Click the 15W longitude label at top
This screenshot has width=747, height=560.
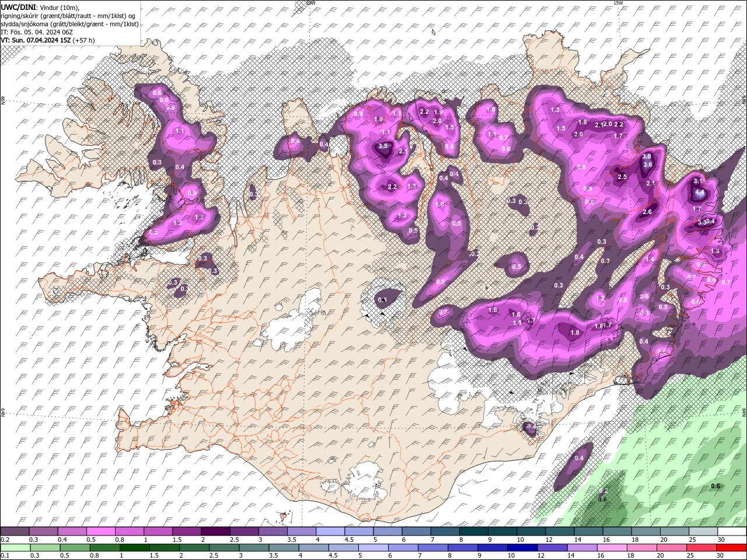coord(618,3)
